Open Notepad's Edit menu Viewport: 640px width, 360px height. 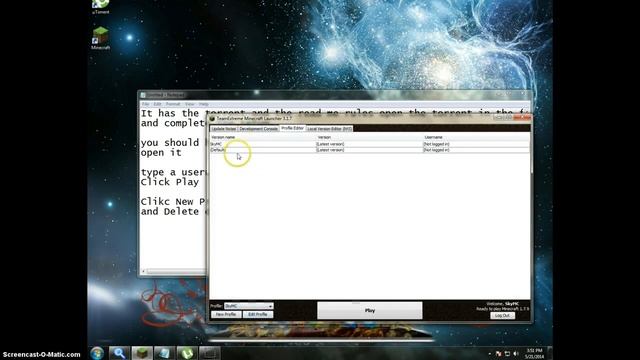[x=158, y=104]
